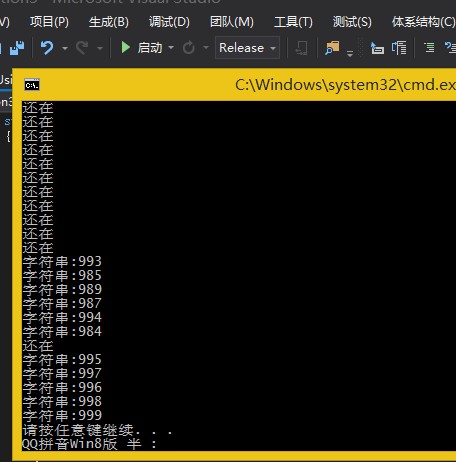Expand the 启动 target dropdown arrow

click(171, 48)
